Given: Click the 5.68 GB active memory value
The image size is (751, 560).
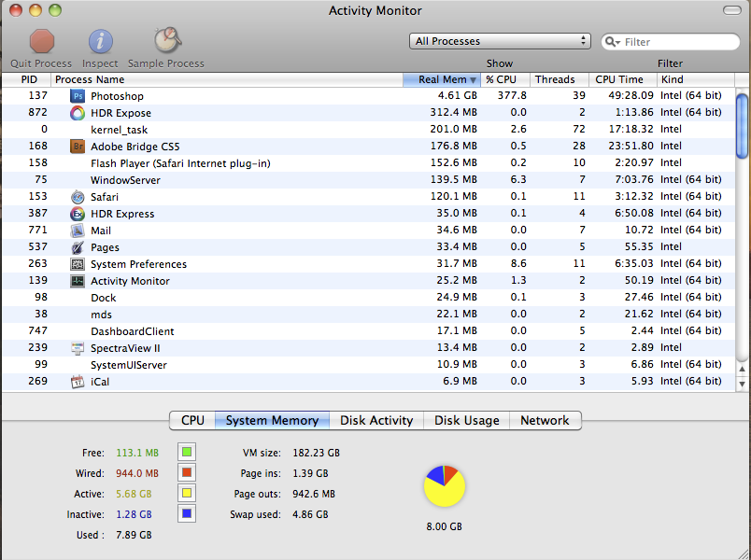Looking at the screenshot, I should (134, 494).
